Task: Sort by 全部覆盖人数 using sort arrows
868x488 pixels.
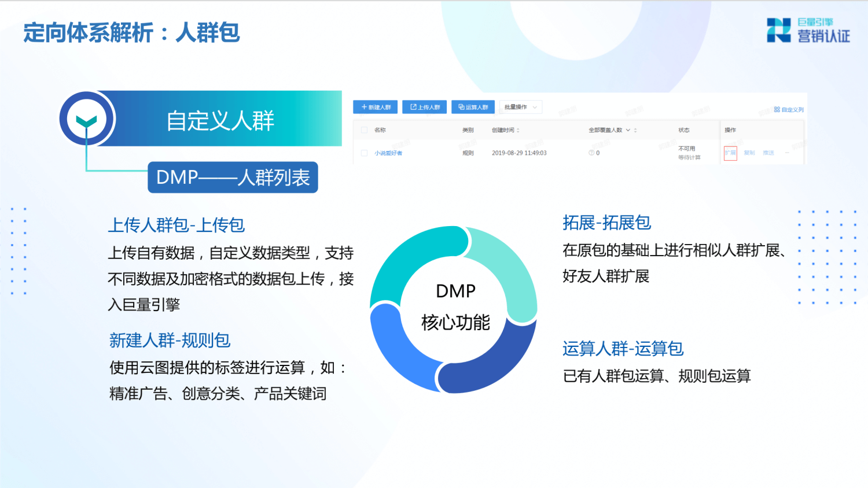Action: click(x=635, y=130)
